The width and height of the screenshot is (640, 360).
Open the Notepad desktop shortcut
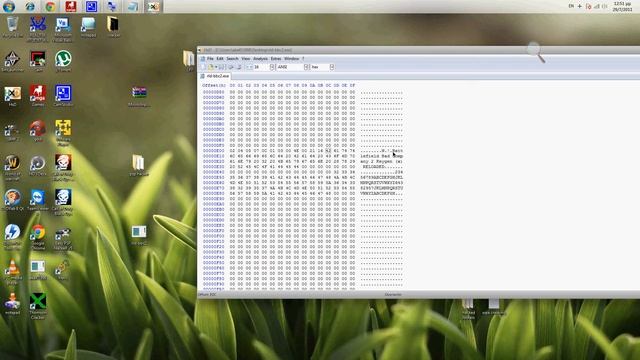pos(88,27)
